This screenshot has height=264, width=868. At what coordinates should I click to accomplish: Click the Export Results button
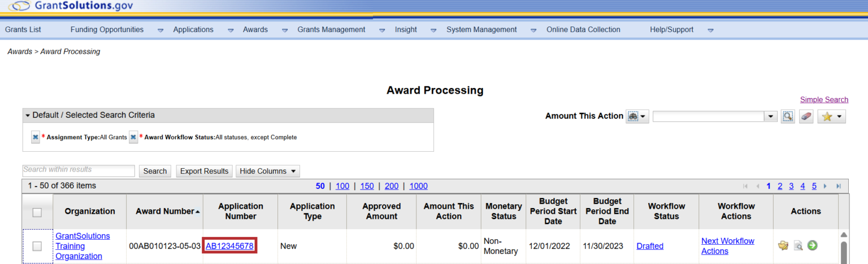click(x=204, y=171)
